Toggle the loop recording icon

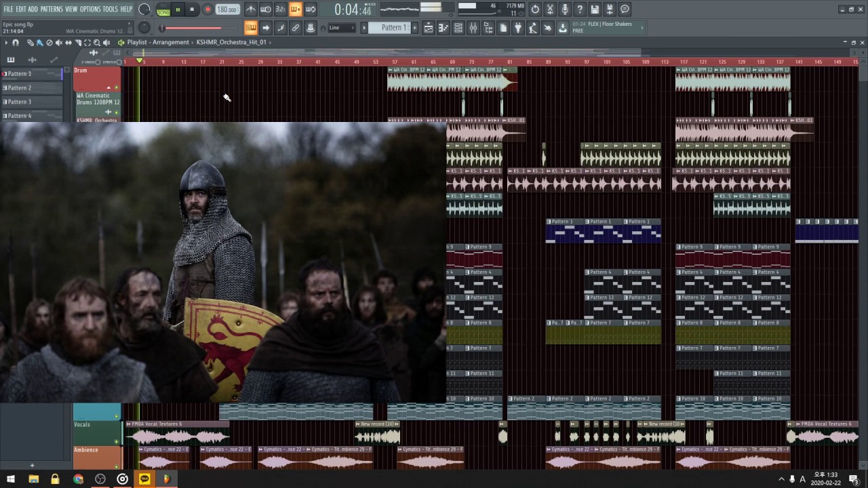tap(311, 9)
